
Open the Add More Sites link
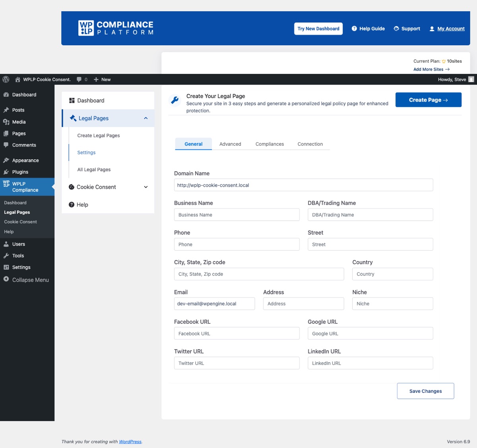point(431,69)
